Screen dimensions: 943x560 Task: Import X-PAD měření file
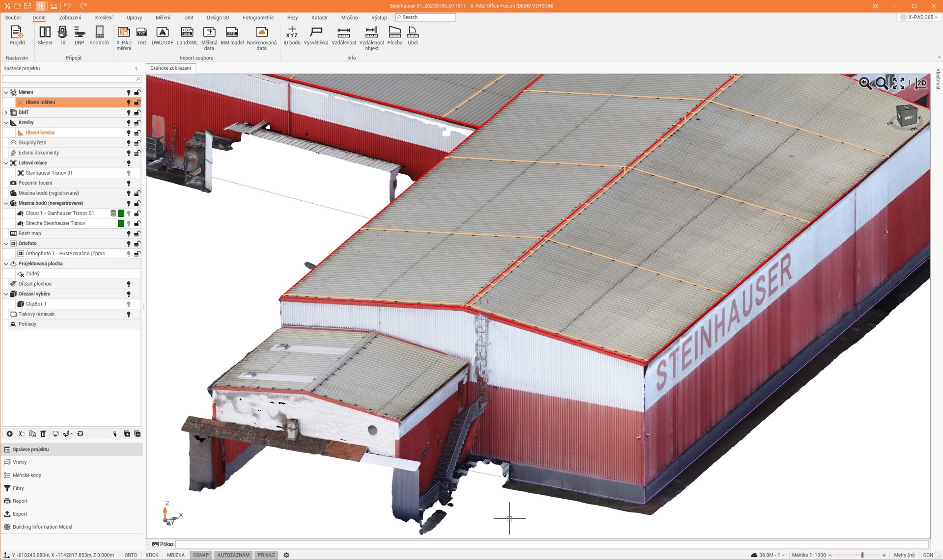(x=124, y=38)
